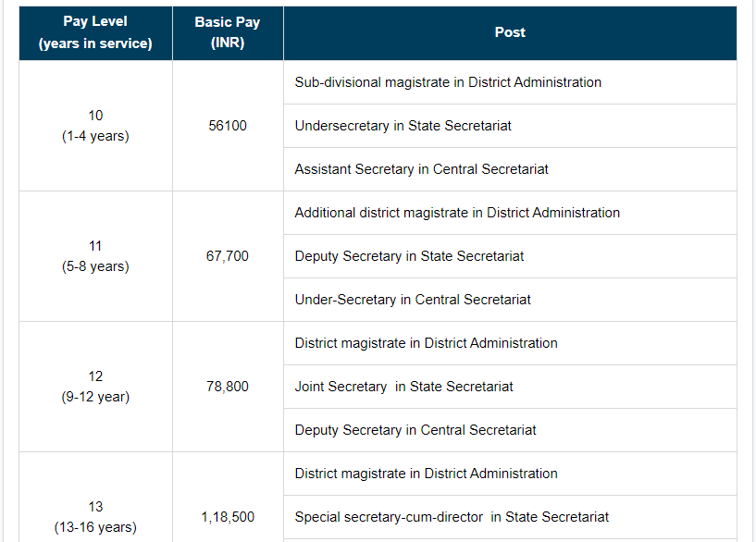Click the 56100 basic pay value
This screenshot has height=542, width=756.
pyautogui.click(x=228, y=126)
